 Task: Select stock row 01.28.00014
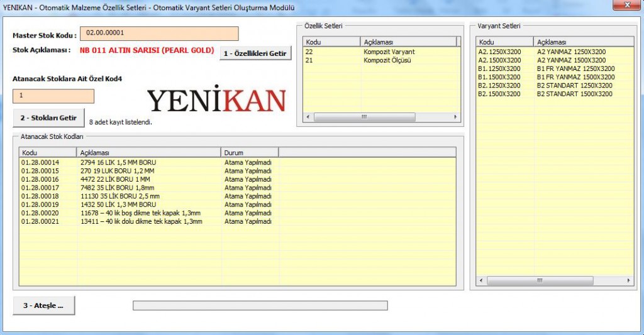40,162
